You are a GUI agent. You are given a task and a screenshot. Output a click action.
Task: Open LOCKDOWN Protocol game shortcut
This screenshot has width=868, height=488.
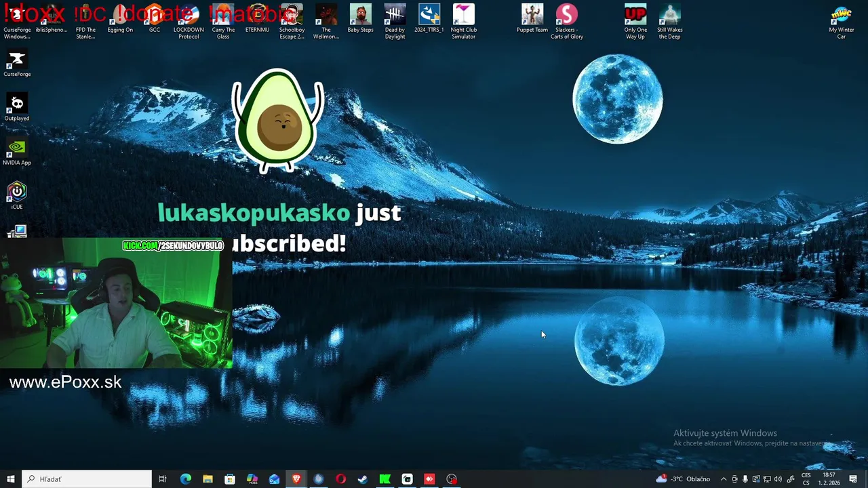point(189,22)
